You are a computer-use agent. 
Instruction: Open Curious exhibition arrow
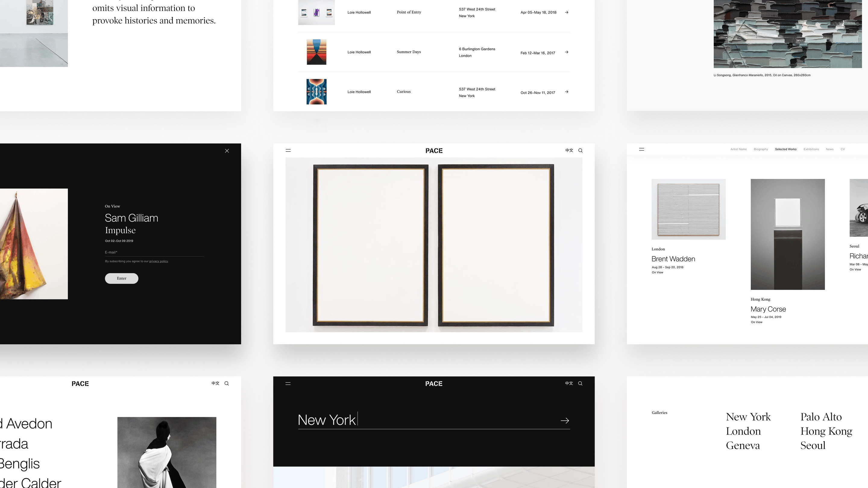[x=566, y=92]
